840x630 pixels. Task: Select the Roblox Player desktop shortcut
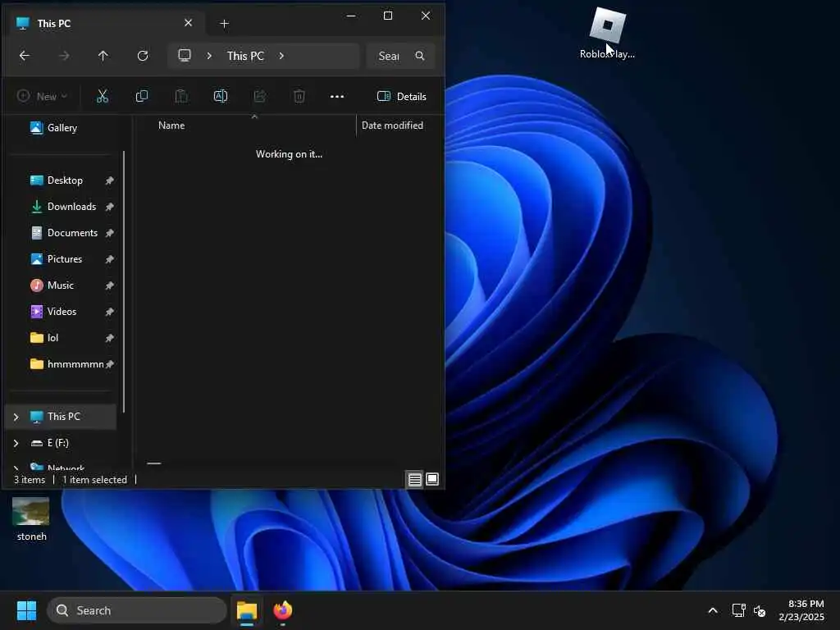click(607, 33)
